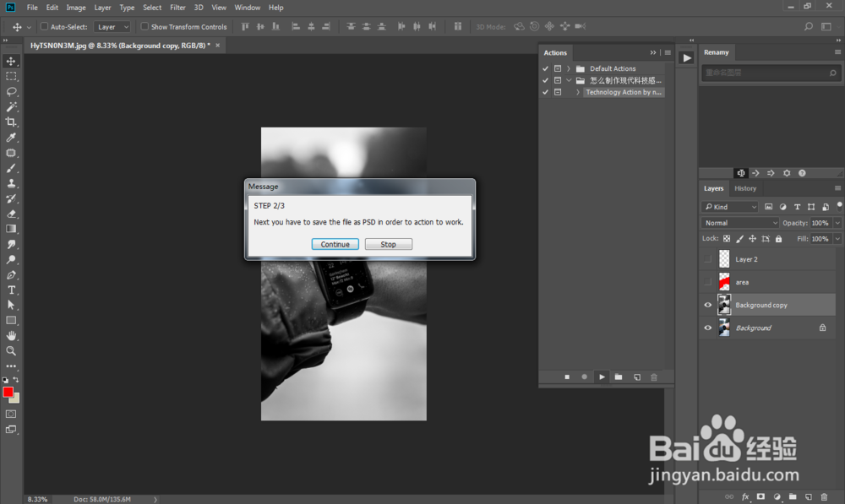Open Auto-Select Layer dropdown

point(112,26)
